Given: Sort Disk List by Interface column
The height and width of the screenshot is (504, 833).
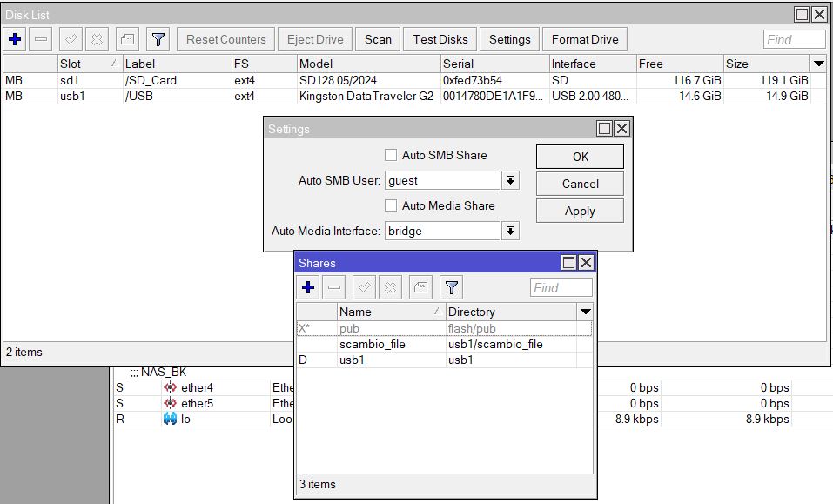Looking at the screenshot, I should pyautogui.click(x=593, y=64).
